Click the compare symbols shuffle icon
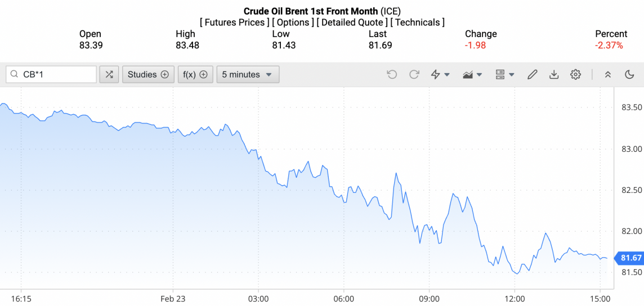Image resolution: width=644 pixels, height=306 pixels. [109, 74]
